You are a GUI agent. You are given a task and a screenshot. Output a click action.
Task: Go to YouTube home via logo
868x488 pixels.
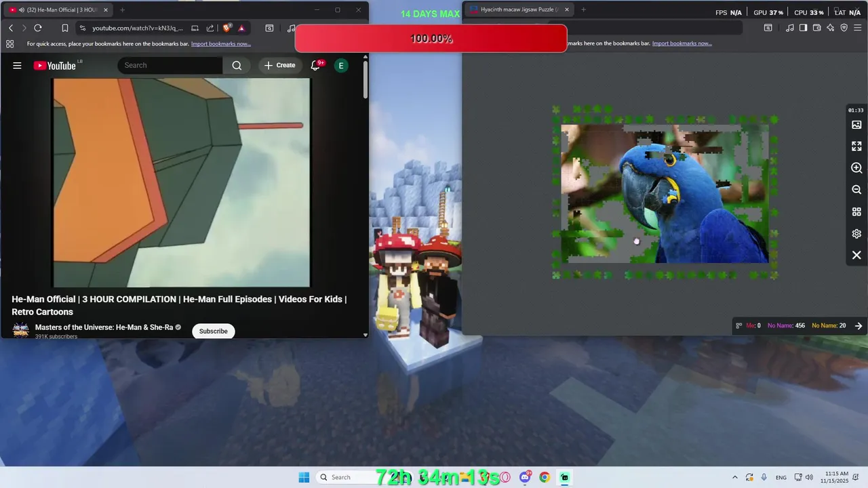pyautogui.click(x=54, y=65)
